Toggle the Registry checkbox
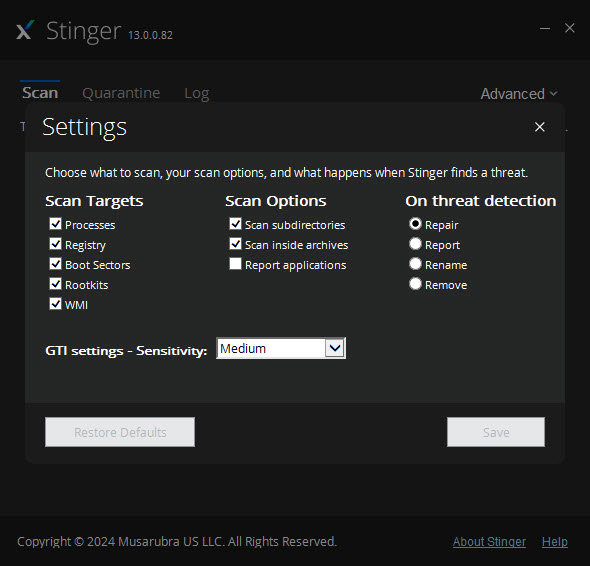This screenshot has width=590, height=566. click(55, 244)
